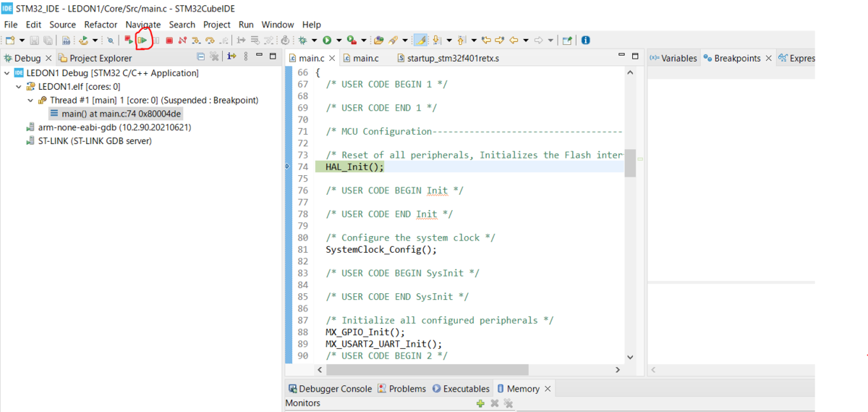The image size is (868, 412).
Task: Switch to the Problems tab
Action: pyautogui.click(x=401, y=389)
